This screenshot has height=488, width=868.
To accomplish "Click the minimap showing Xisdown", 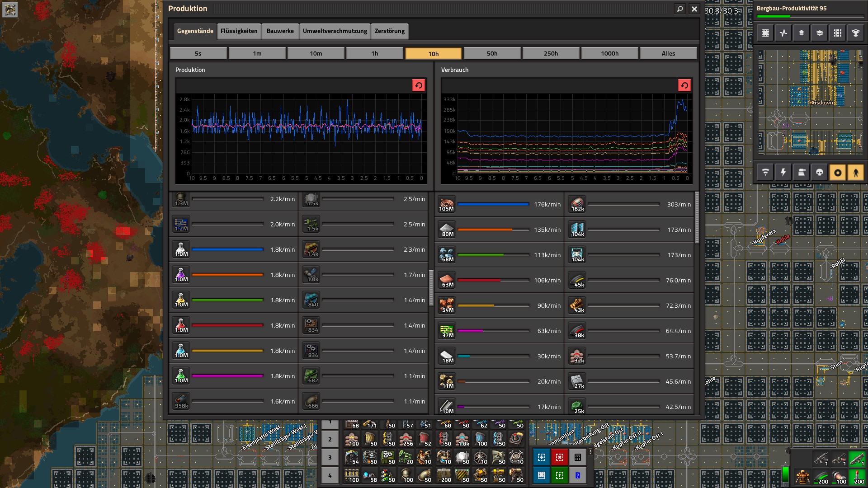I will (x=810, y=102).
